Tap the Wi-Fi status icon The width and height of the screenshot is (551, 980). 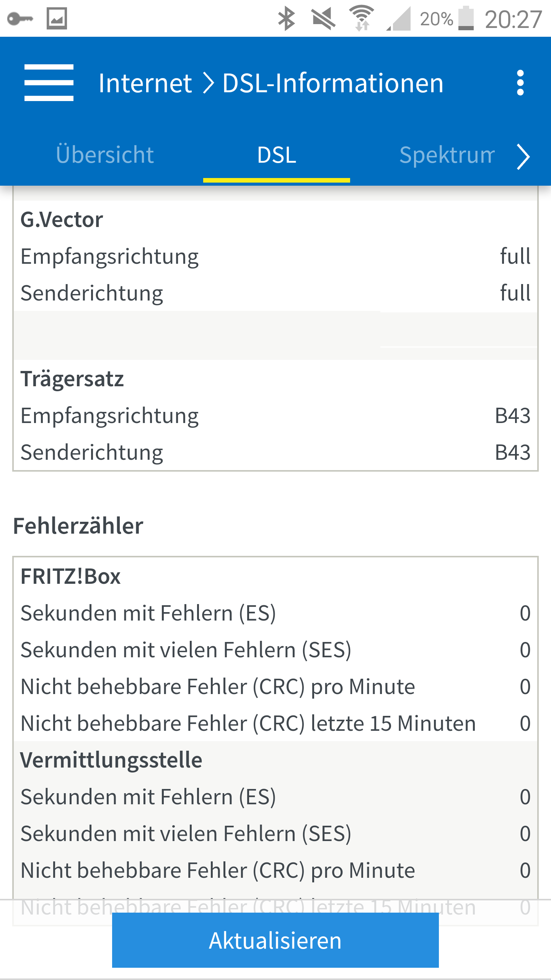pos(361,18)
